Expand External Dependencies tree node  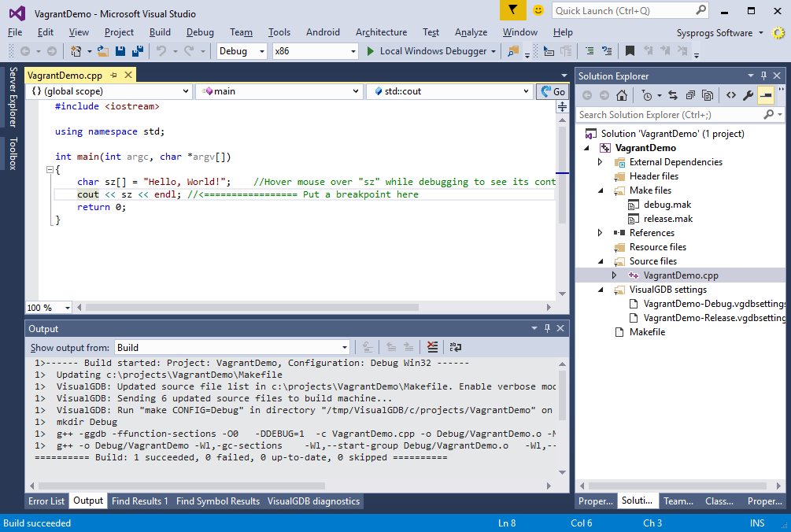click(x=601, y=162)
